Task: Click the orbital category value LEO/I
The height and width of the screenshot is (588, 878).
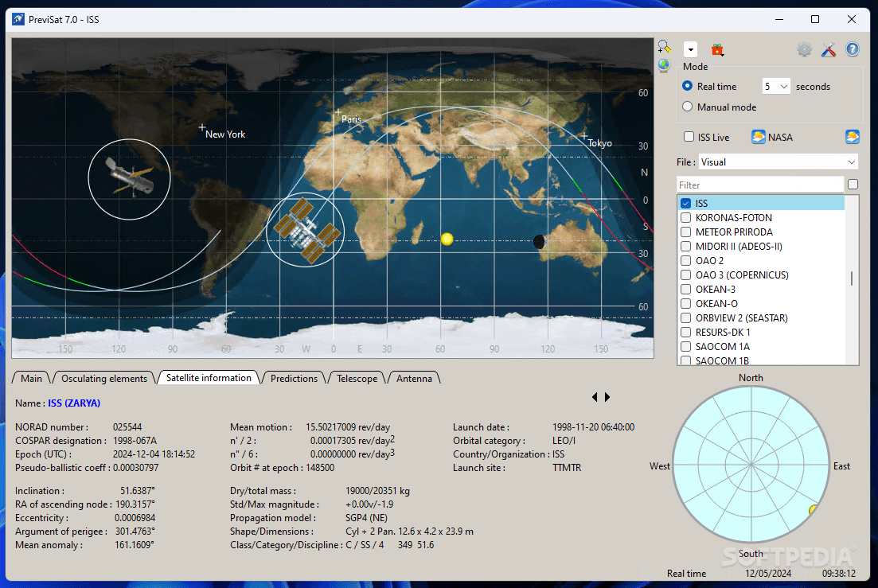Action: pyautogui.click(x=564, y=440)
